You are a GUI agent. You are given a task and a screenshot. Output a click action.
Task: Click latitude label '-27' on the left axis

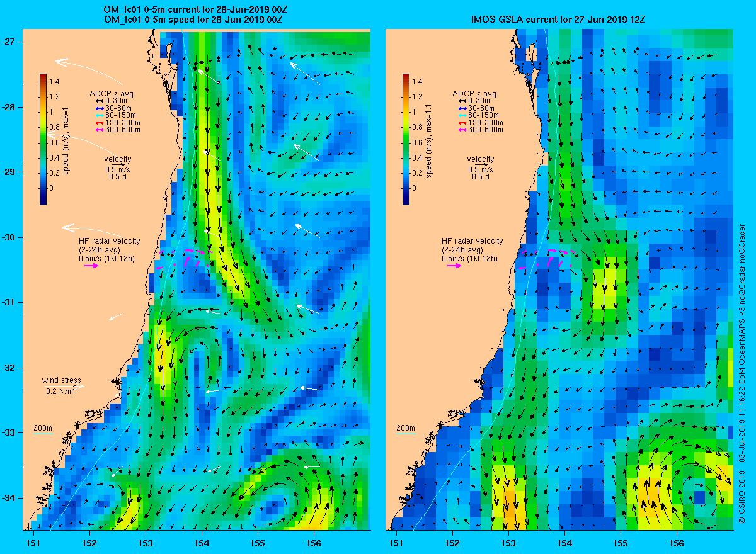pos(9,42)
